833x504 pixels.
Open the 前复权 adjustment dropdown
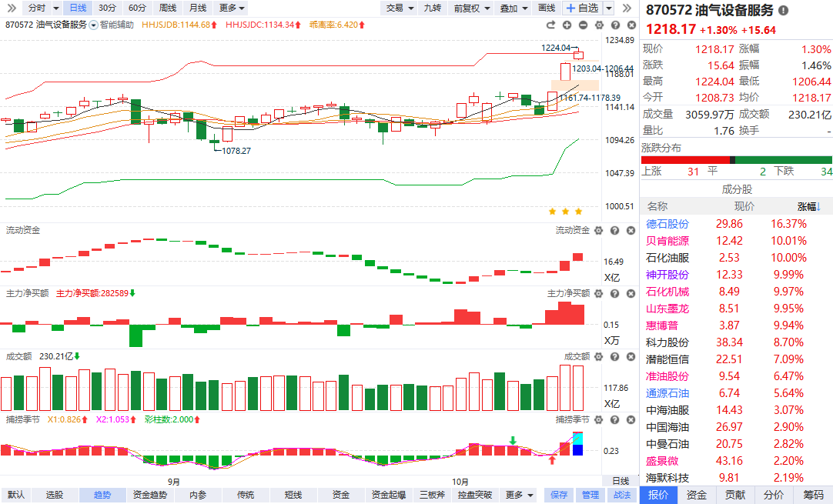click(470, 8)
